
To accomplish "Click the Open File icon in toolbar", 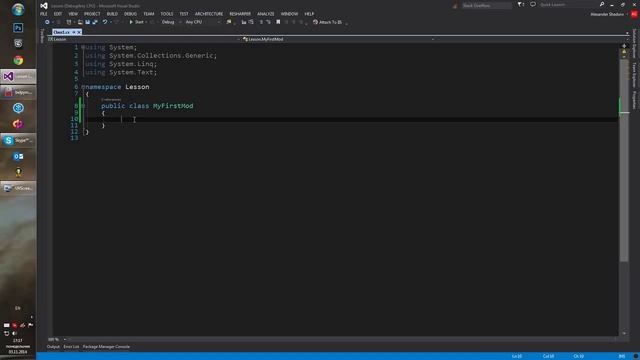I will [x=80, y=22].
